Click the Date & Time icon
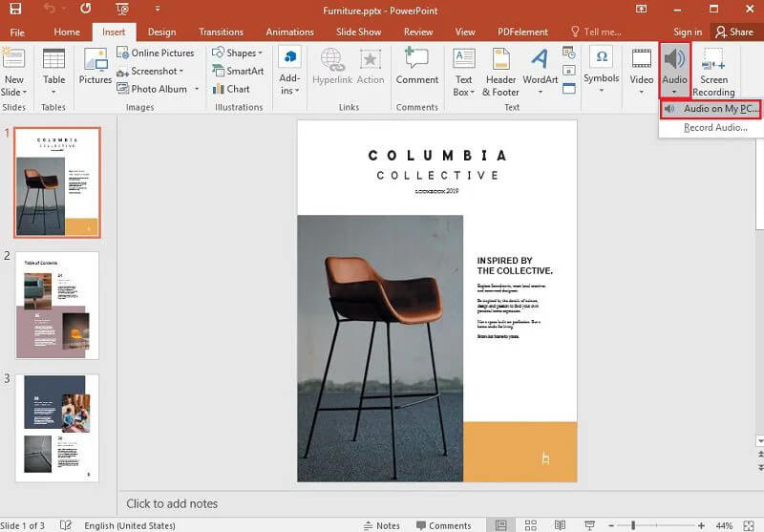Image resolution: width=764 pixels, height=532 pixels. (x=568, y=53)
